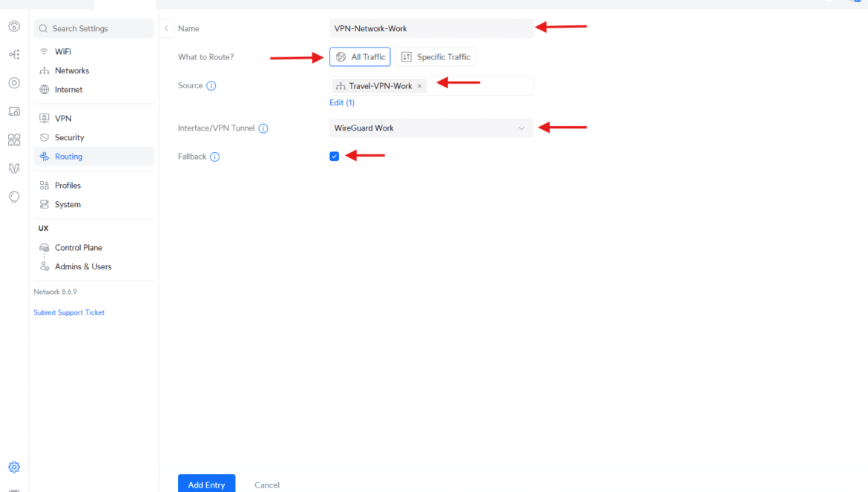This screenshot has width=868, height=492.
Task: Click the magnifier icon in Search Settings
Action: (43, 29)
